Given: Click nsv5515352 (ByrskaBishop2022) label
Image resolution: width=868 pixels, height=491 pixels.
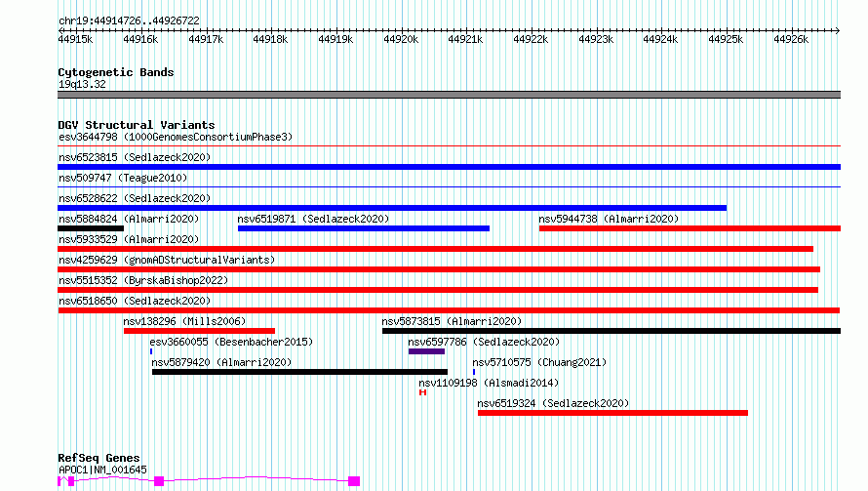Looking at the screenshot, I should [x=143, y=280].
